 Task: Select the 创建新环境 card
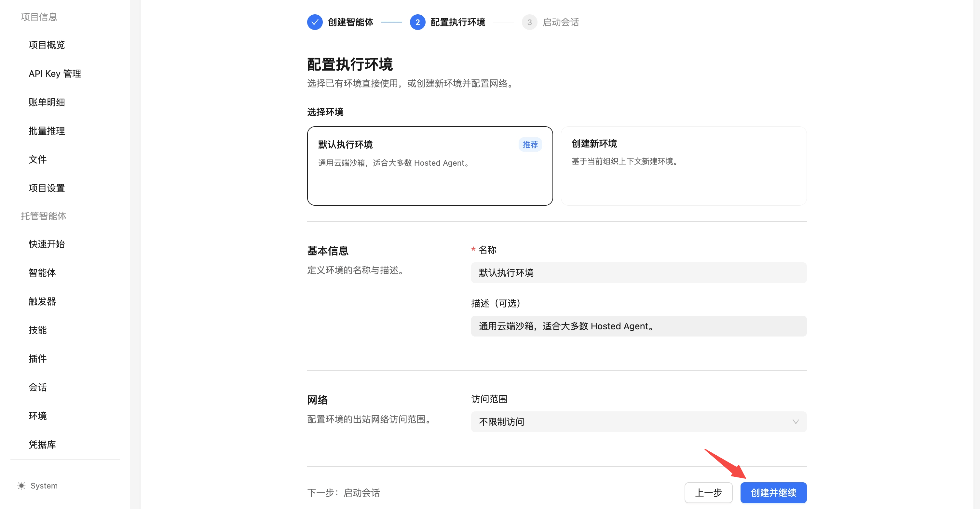click(x=683, y=166)
